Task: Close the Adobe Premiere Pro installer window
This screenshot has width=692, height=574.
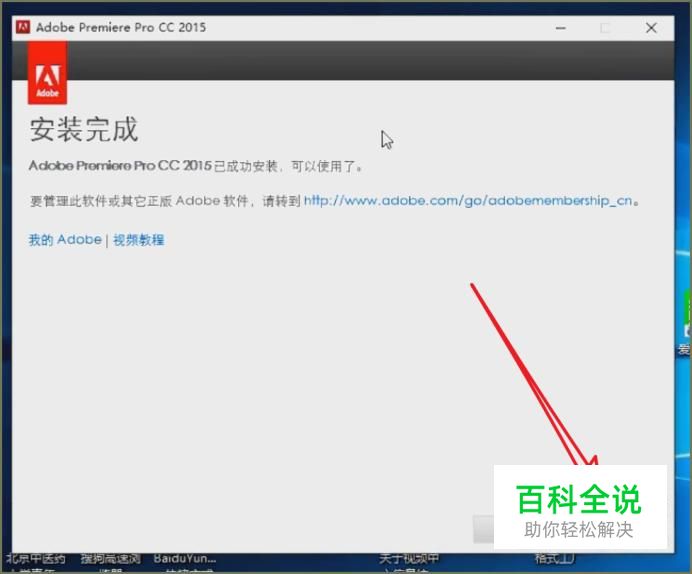Action: 651,28
